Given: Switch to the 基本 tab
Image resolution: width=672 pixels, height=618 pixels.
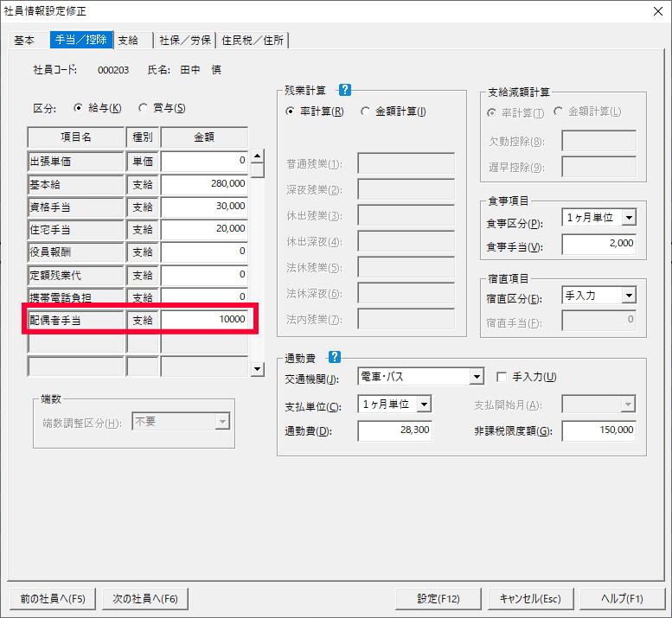Looking at the screenshot, I should click(25, 40).
